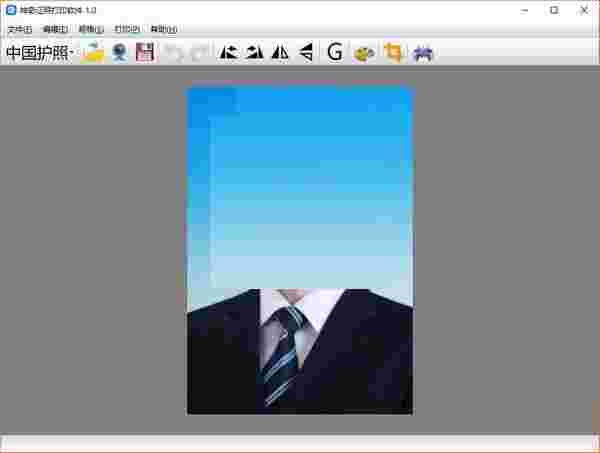This screenshot has width=600, height=453.
Task: Flip the photo vertically
Action: coord(306,52)
